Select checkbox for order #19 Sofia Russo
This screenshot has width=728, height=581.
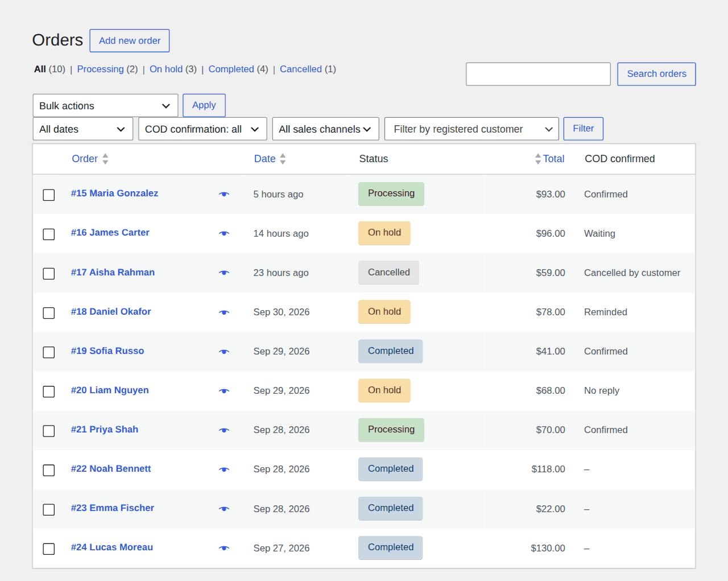(49, 352)
